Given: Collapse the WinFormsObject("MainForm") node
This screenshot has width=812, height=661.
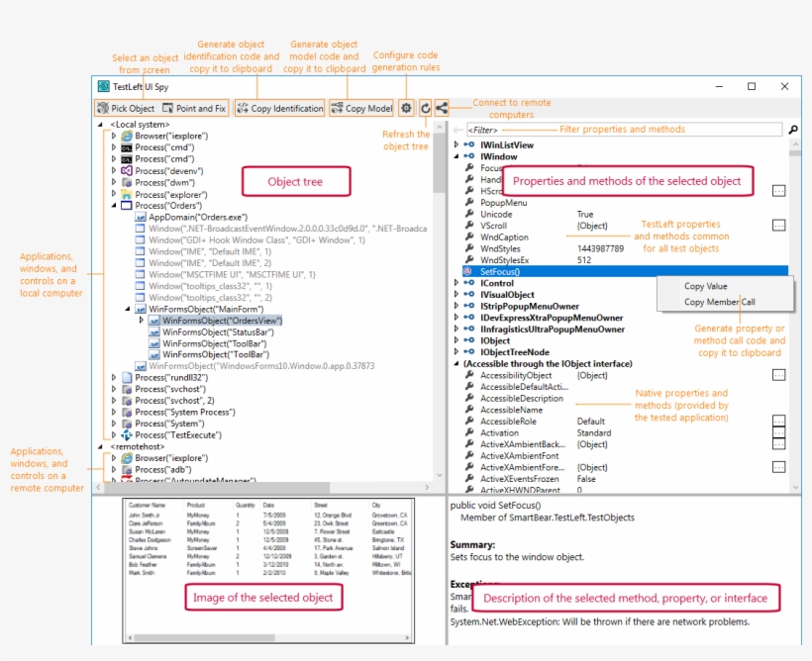Looking at the screenshot, I should point(128,309).
